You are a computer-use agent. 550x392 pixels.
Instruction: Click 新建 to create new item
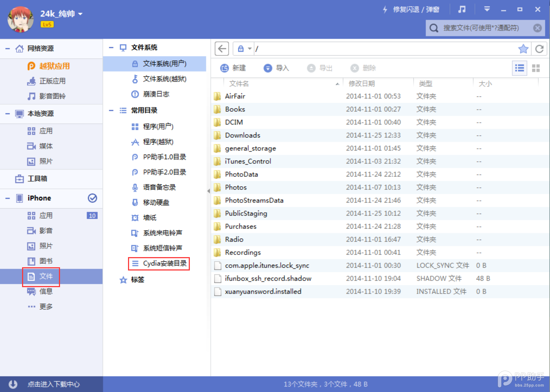(233, 68)
